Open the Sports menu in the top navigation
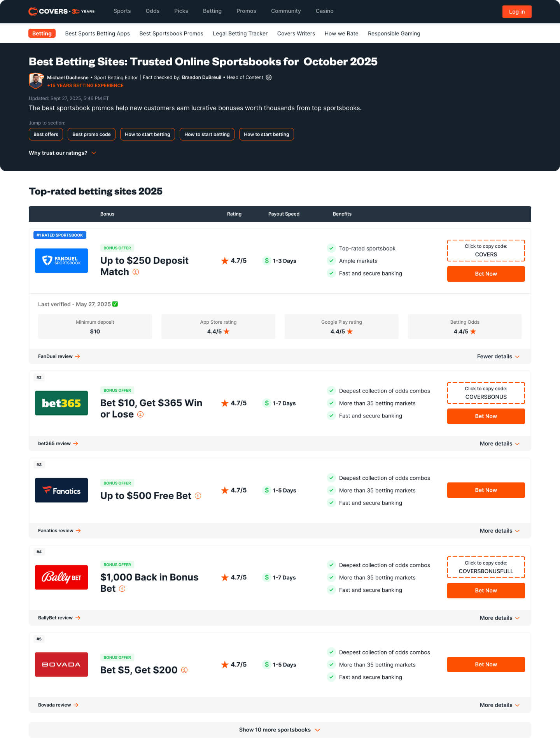560x747 pixels. 122,11
